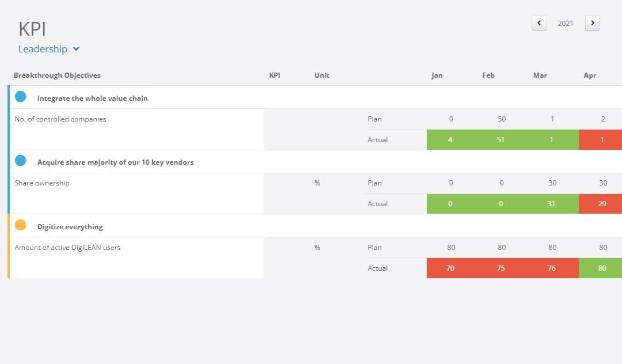Click the red Actual cell showing 70 for January

(450, 268)
